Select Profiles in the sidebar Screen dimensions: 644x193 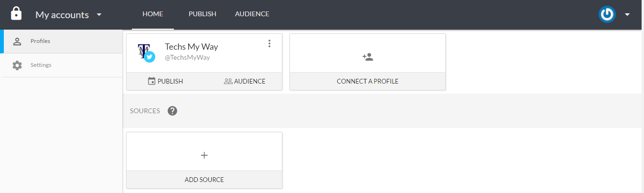pos(61,41)
